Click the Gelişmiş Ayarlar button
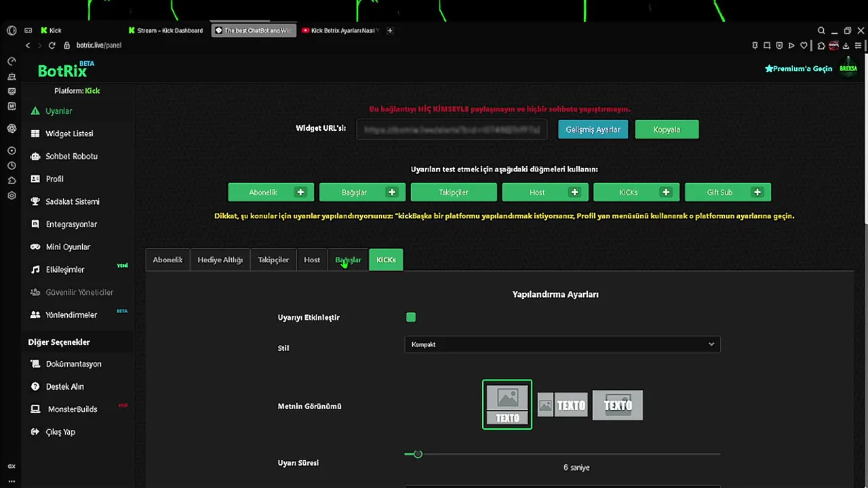This screenshot has height=488, width=868. 593,129
